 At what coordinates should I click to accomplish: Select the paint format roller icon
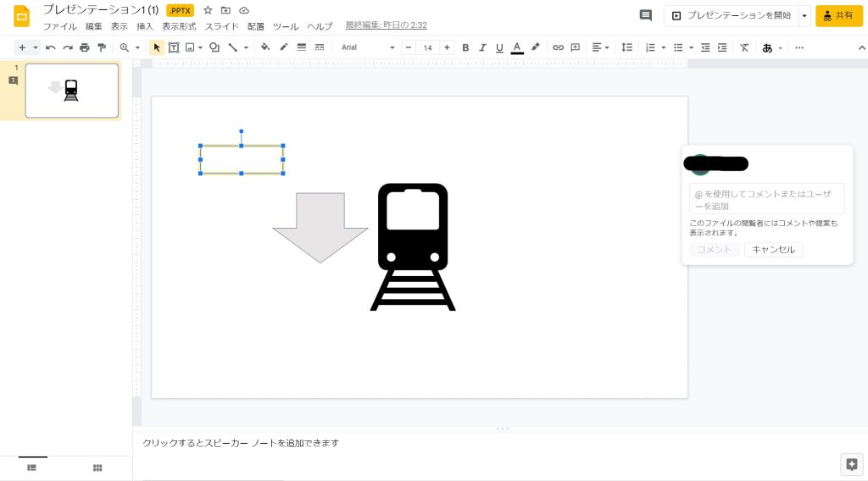click(x=102, y=47)
